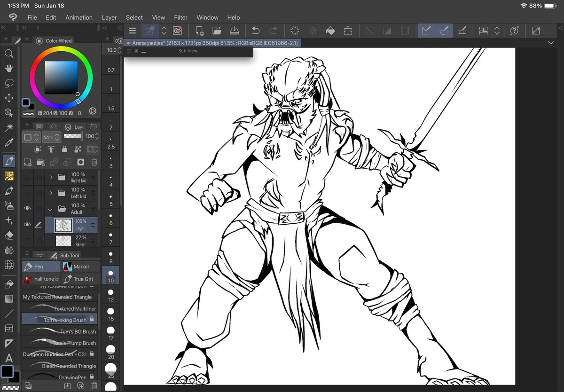
Task: Click the Save icon in the command bar
Action: [234, 31]
